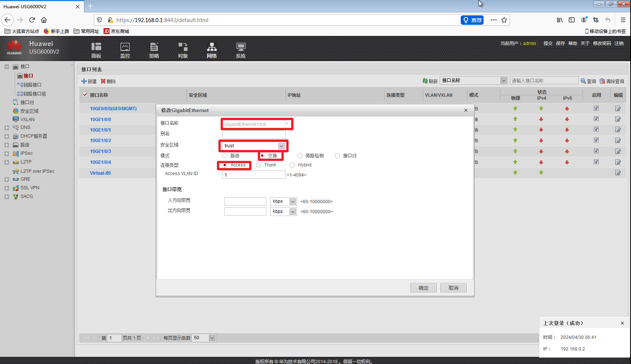This screenshot has width=631, height=364.
Task: Open the 系统 system section
Action: point(240,49)
